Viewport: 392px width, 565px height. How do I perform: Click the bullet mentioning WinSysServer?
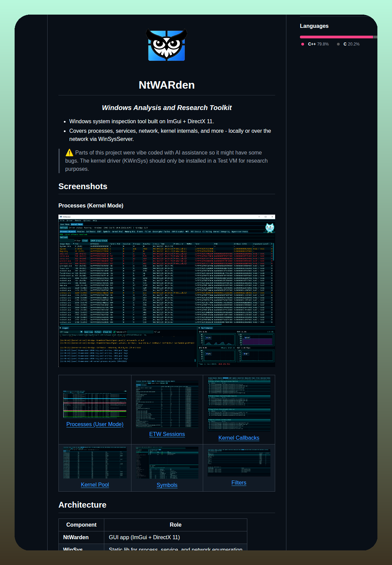coord(170,135)
